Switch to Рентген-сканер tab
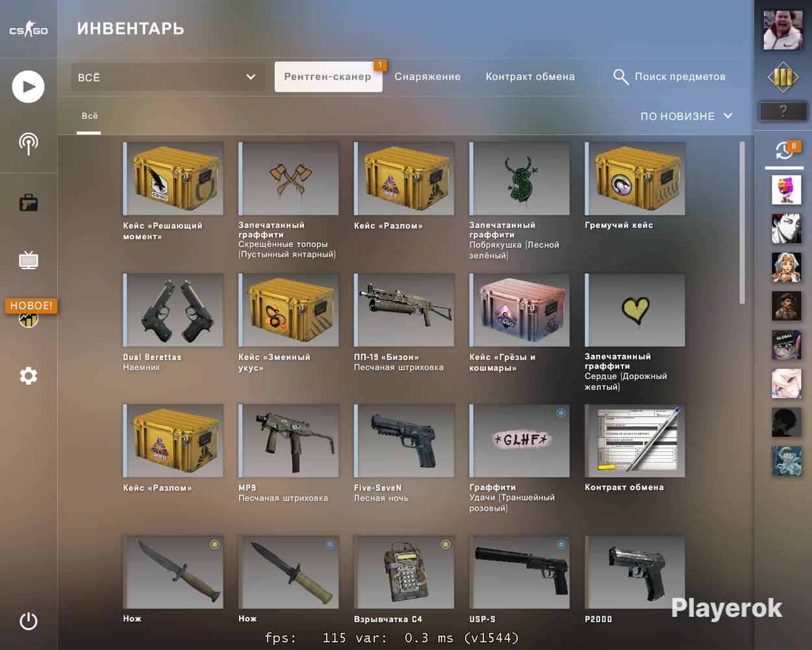Screen dimensions: 812x650 [x=328, y=77]
